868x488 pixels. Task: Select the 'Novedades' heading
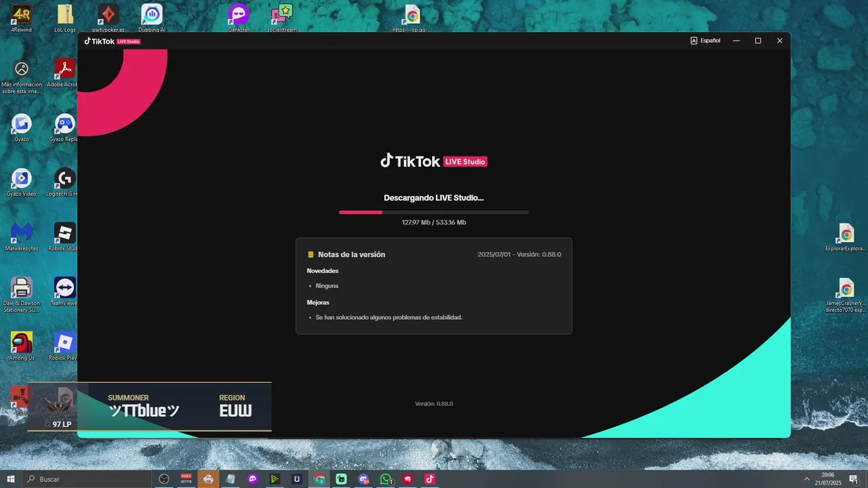323,271
